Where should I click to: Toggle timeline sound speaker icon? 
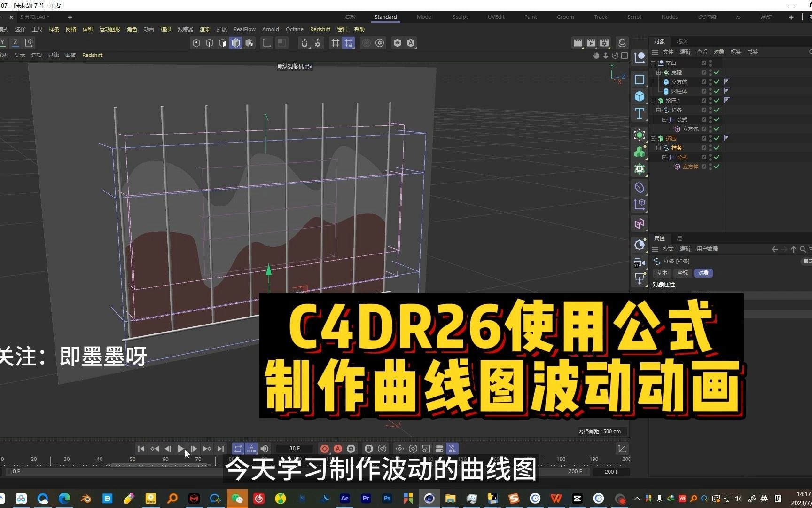(x=265, y=449)
